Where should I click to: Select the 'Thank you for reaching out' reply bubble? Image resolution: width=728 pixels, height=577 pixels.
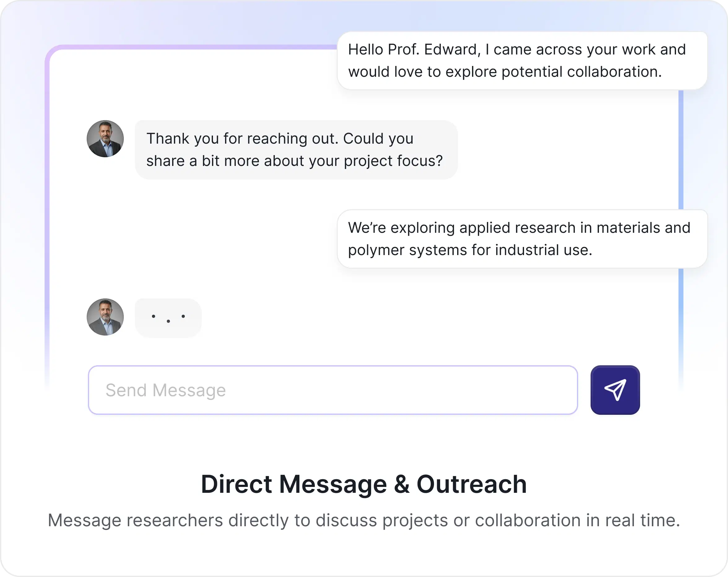[296, 150]
